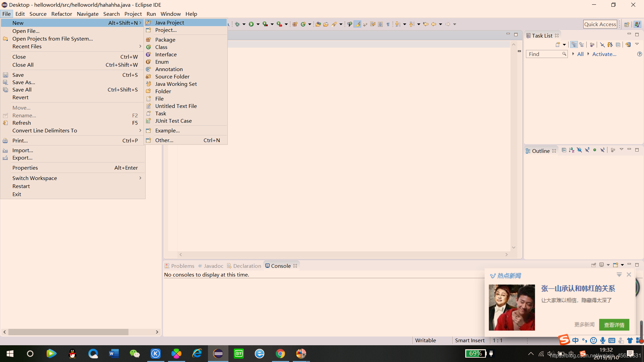
Task: Click Collapse All icon in Task List
Action: point(618,45)
